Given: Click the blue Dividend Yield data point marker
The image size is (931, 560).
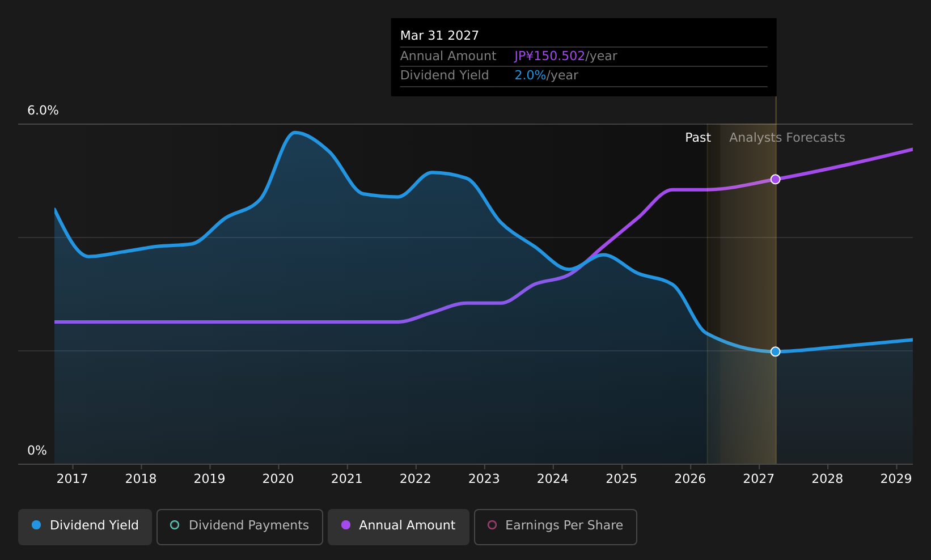Looking at the screenshot, I should (775, 351).
